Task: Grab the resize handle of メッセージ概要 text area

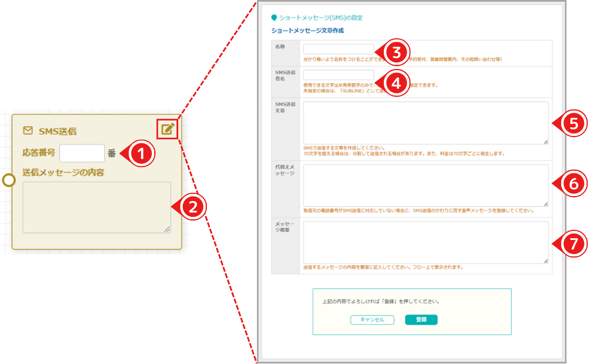Action: pyautogui.click(x=546, y=261)
